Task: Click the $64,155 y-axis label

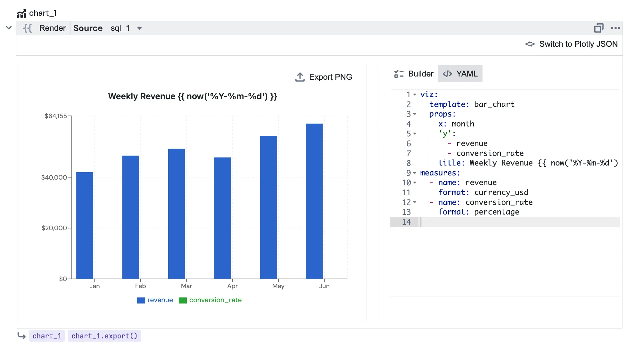Action: tap(56, 116)
